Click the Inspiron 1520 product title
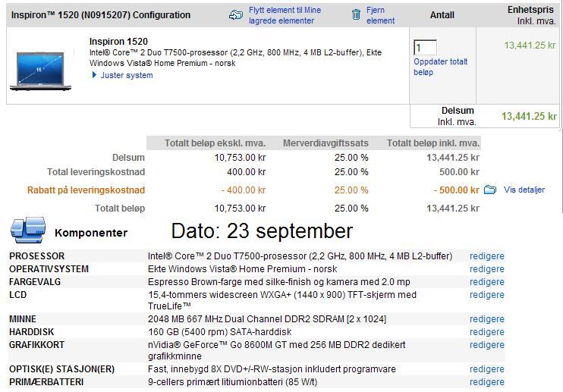This screenshot has height=392, width=563. (118, 41)
